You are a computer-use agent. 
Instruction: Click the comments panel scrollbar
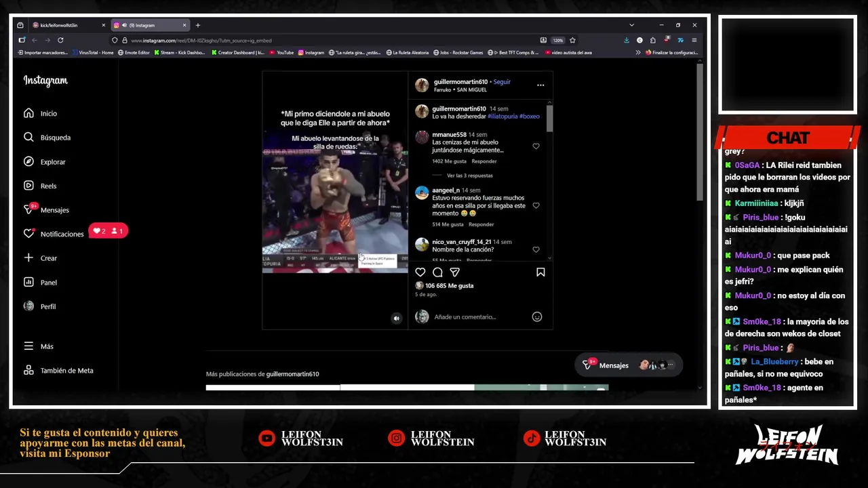click(549, 119)
